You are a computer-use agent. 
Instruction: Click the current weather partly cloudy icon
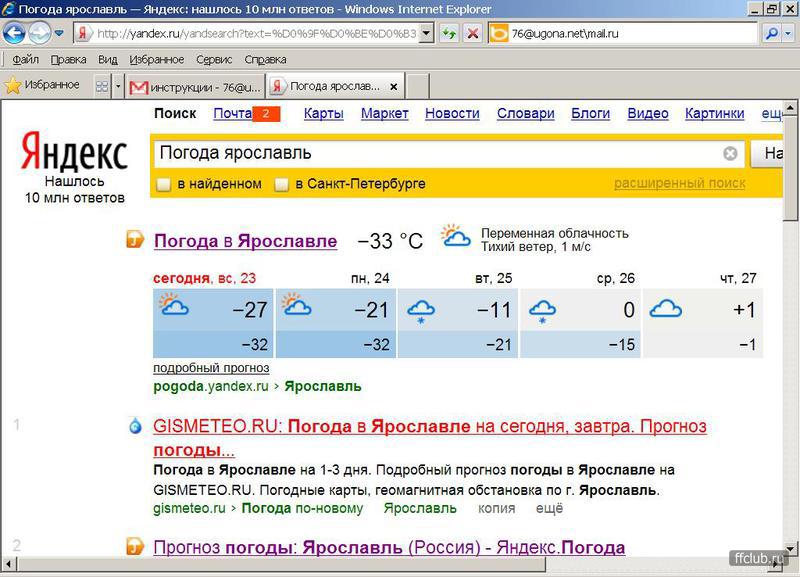(x=456, y=236)
